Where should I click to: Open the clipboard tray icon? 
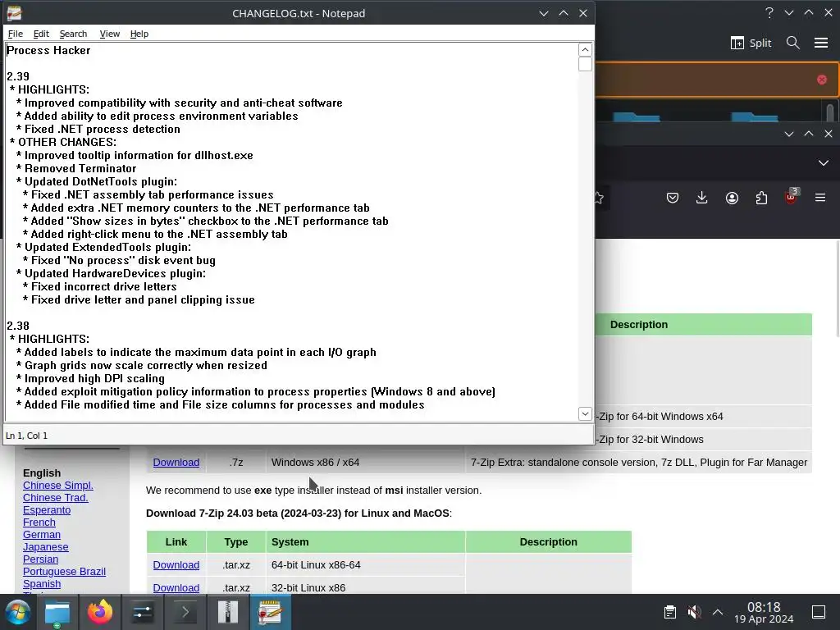[x=669, y=612]
